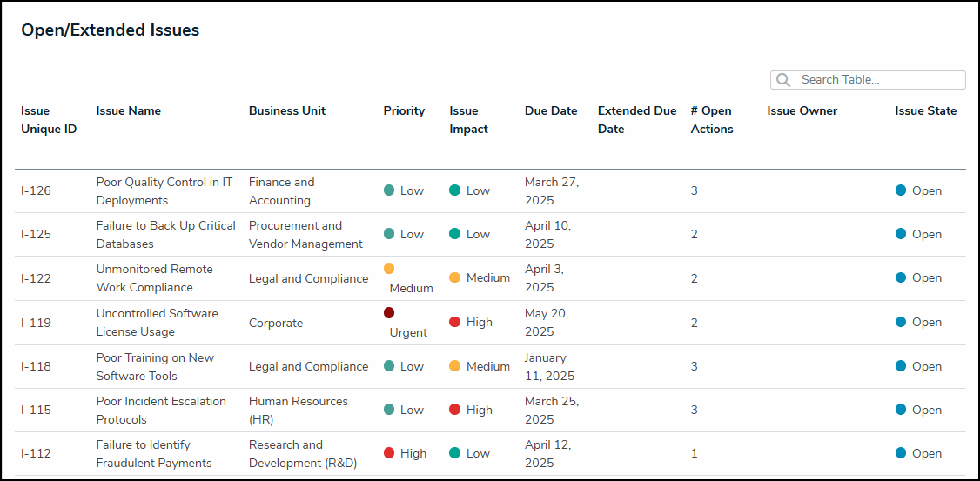Click the Issue State column header
980x481 pixels.
[925, 110]
